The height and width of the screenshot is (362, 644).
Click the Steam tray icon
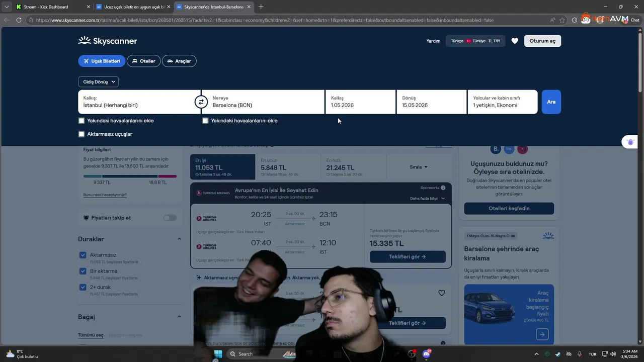(x=558, y=354)
